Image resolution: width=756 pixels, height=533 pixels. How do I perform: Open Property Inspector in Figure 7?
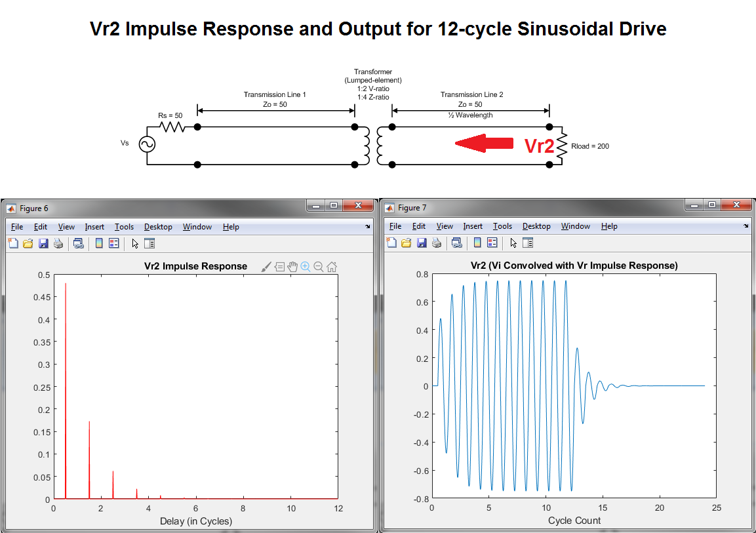pyautogui.click(x=528, y=243)
